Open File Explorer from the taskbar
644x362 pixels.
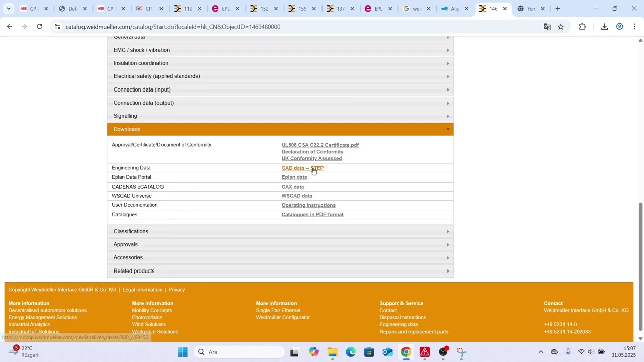[x=332, y=352]
